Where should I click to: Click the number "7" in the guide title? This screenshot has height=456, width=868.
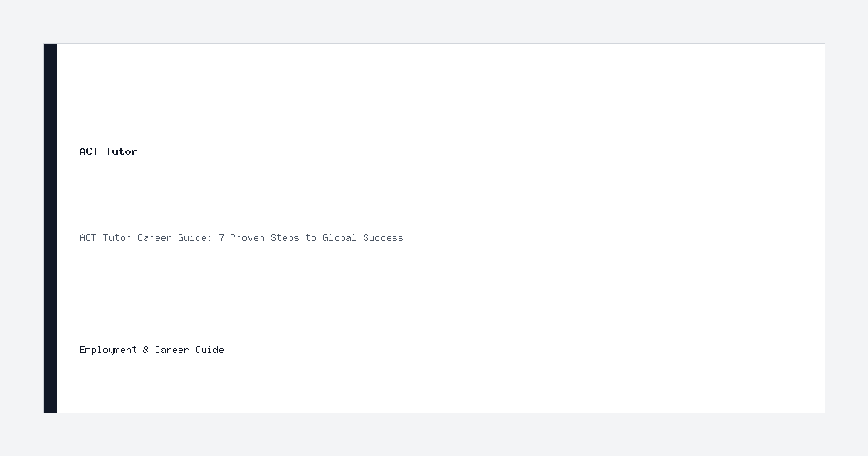pos(221,237)
